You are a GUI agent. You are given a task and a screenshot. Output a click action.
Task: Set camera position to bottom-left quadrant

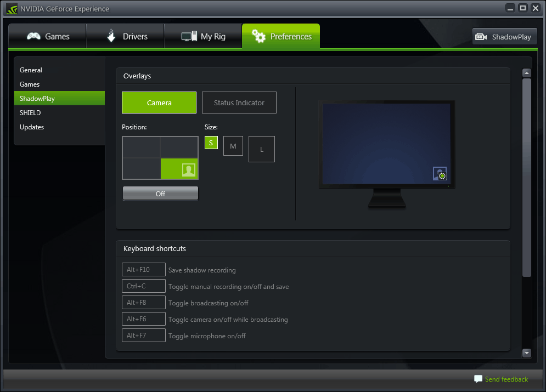[142, 169]
